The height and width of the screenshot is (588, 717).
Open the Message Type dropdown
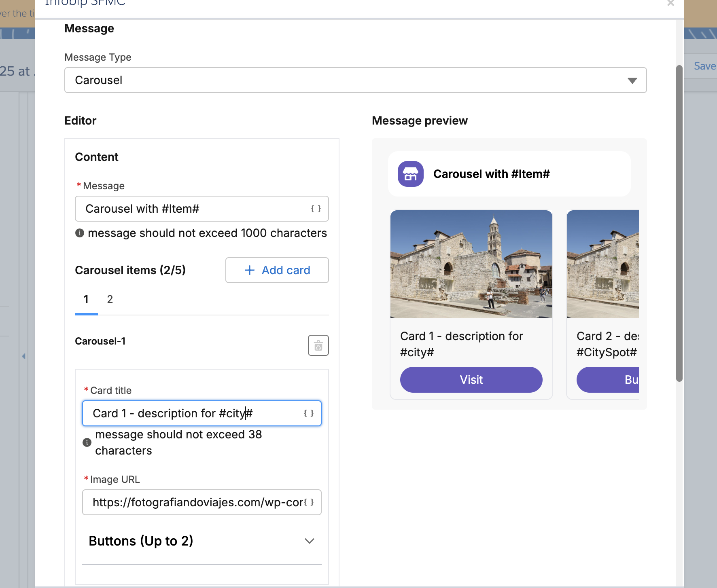pyautogui.click(x=632, y=80)
